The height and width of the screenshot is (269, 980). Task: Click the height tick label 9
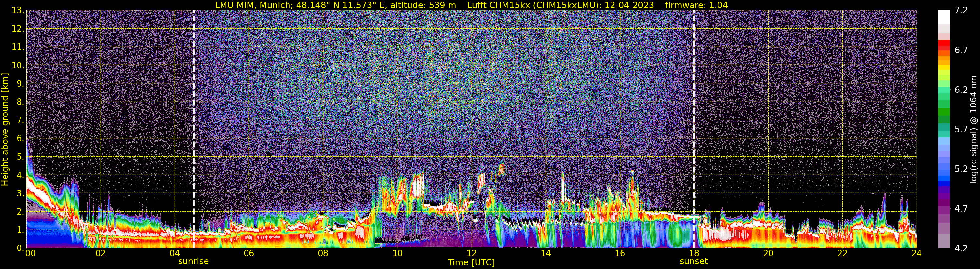coord(20,84)
